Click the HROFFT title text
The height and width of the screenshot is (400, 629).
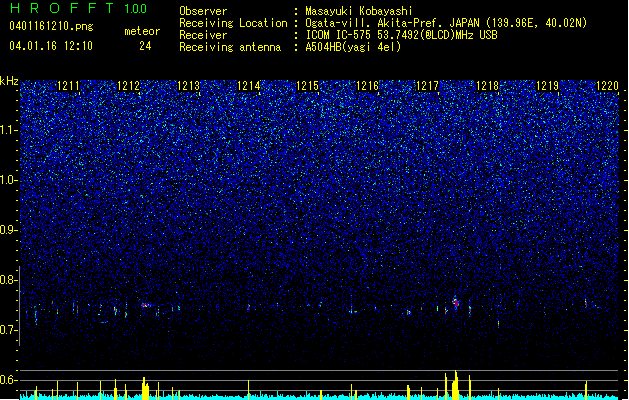click(x=62, y=8)
